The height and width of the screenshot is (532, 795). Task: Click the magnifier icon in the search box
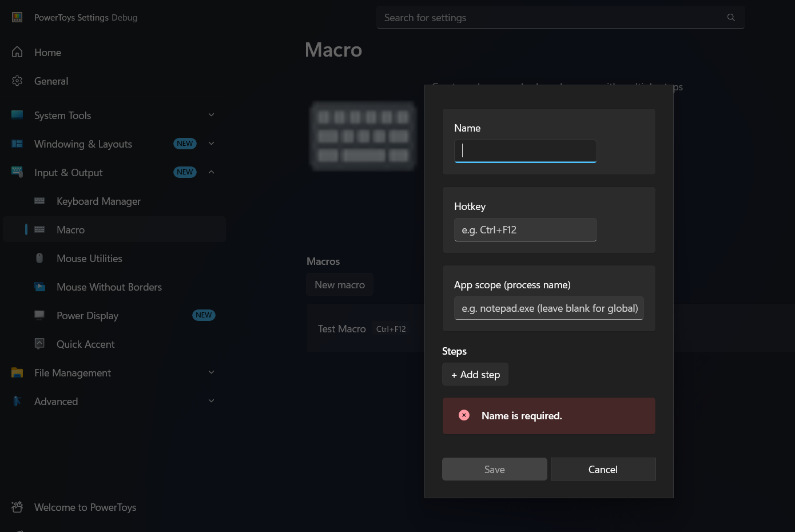[731, 18]
